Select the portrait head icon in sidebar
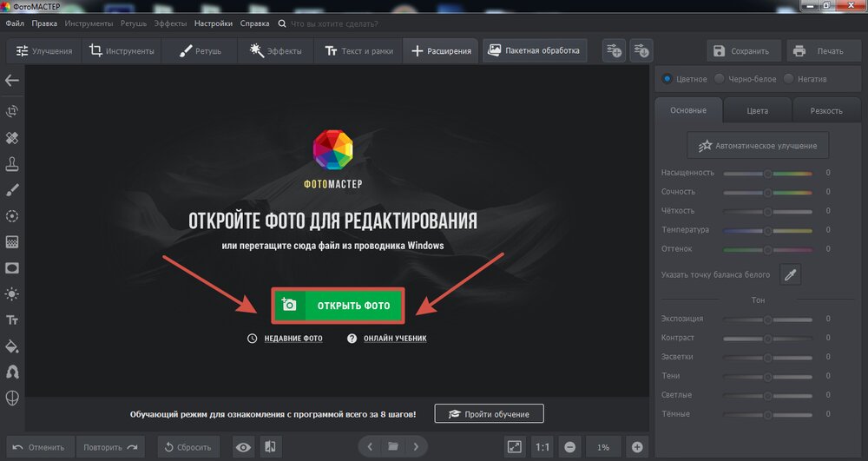868x461 pixels. (x=11, y=372)
